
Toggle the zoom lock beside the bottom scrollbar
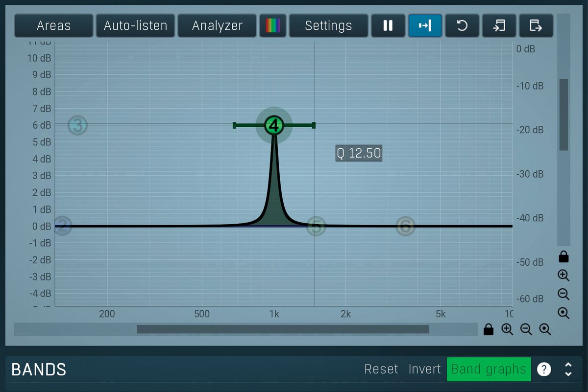(489, 329)
